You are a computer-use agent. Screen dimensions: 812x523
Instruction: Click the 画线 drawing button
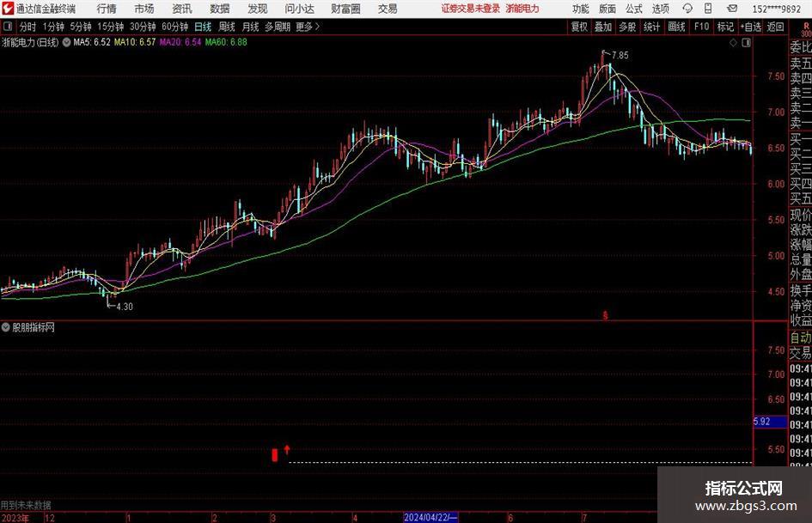(676, 27)
